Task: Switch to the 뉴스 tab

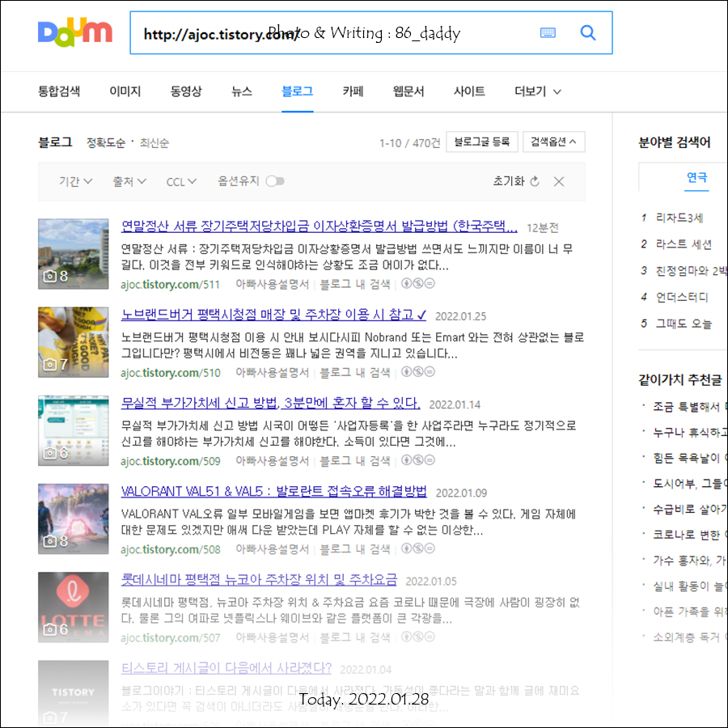Action: (x=242, y=91)
